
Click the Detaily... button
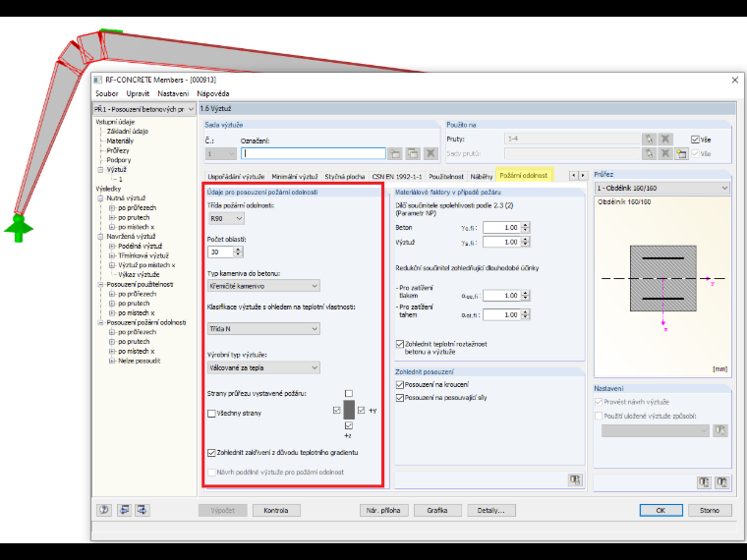(491, 510)
